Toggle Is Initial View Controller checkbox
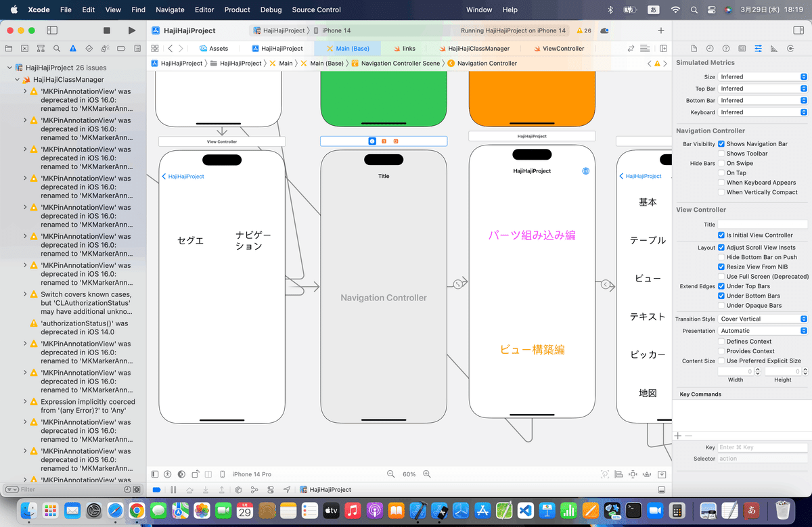Image resolution: width=812 pixels, height=527 pixels. coord(721,235)
